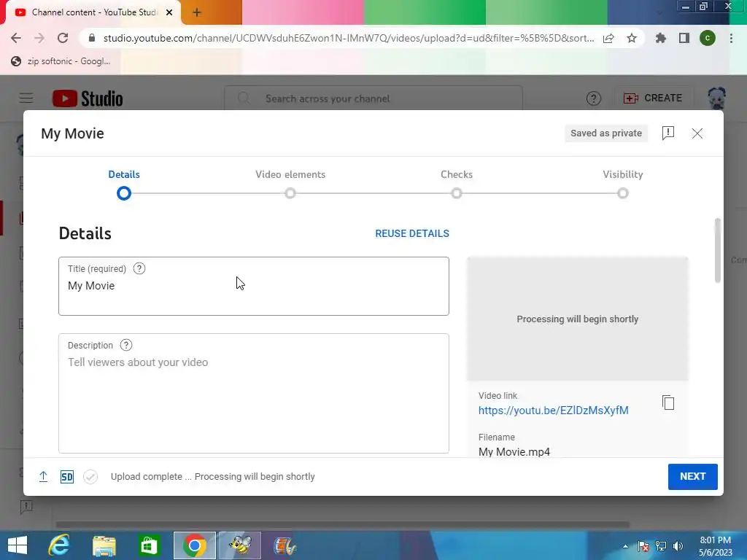The height and width of the screenshot is (560, 747).
Task: Click the NEXT button
Action: [693, 477]
